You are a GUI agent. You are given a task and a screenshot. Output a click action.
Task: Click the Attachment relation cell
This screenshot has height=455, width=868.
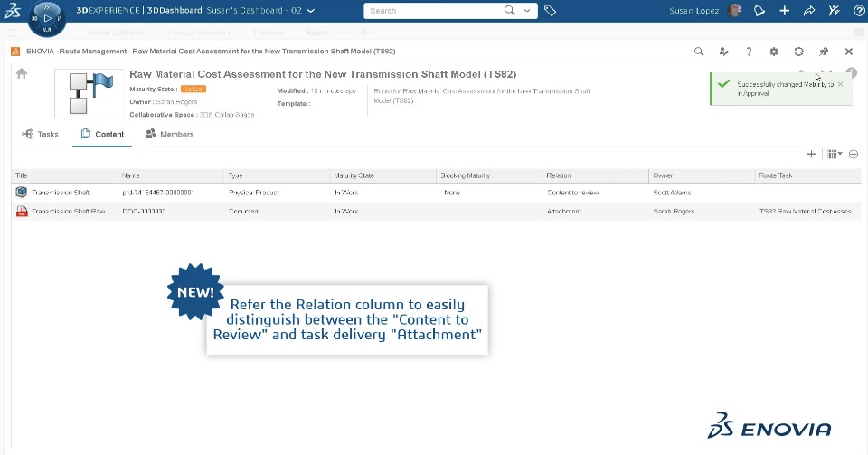point(564,212)
